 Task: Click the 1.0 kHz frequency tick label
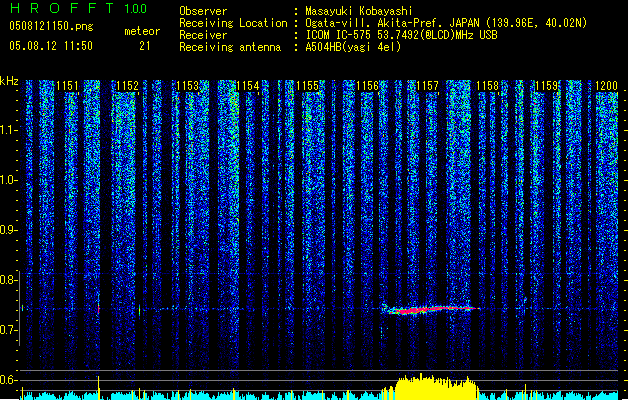[8, 180]
